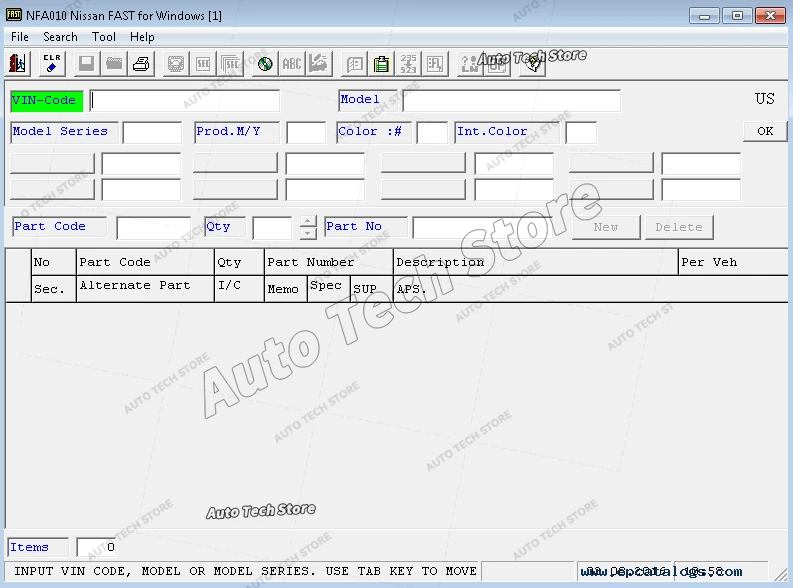
Task: Click the US region indicator text
Action: click(765, 99)
